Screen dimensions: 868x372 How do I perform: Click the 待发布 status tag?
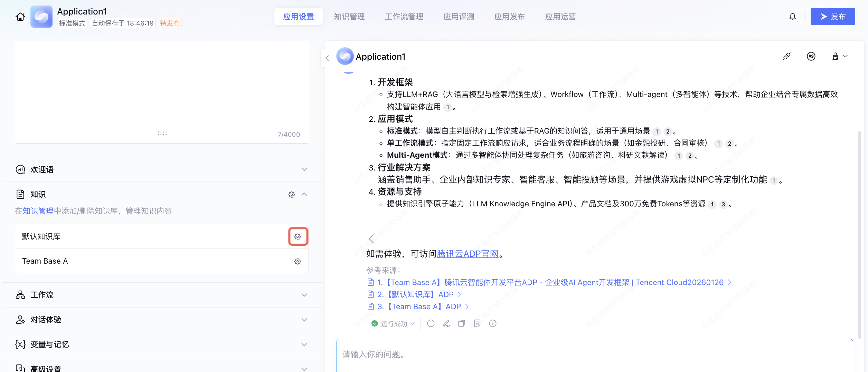tap(170, 23)
